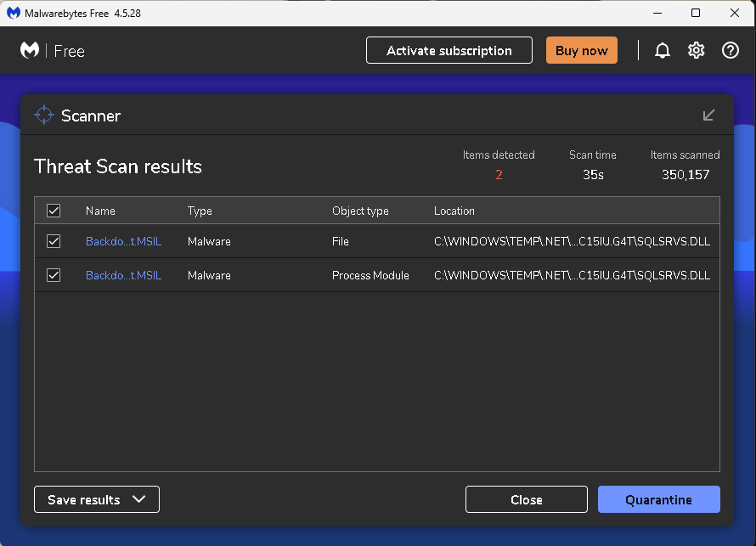Uncheck the File object type threat row
The height and width of the screenshot is (546, 756).
[54, 241]
